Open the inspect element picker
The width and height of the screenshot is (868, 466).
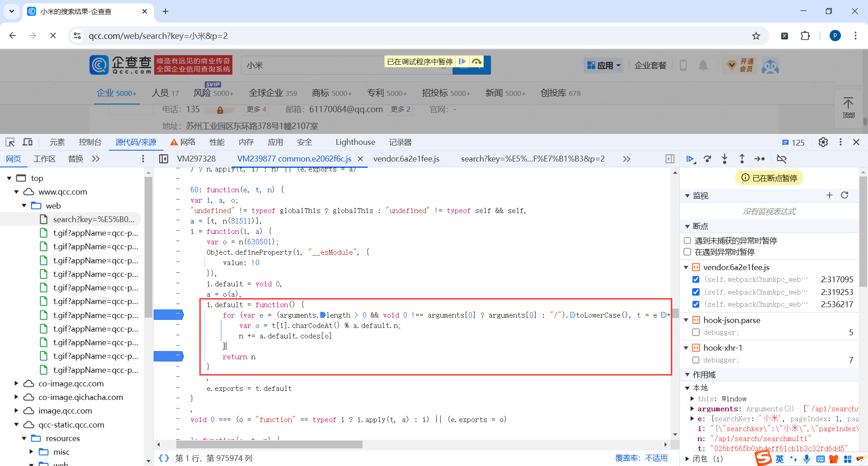10,142
